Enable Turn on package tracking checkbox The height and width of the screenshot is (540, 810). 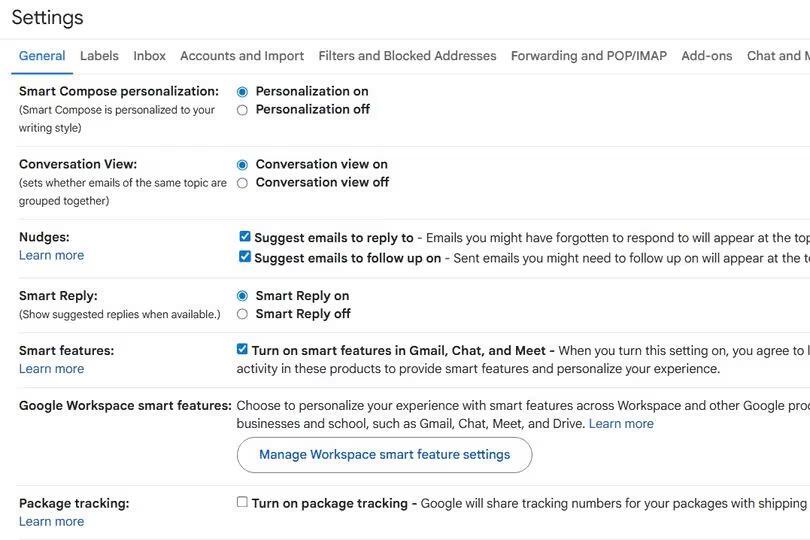pos(242,502)
